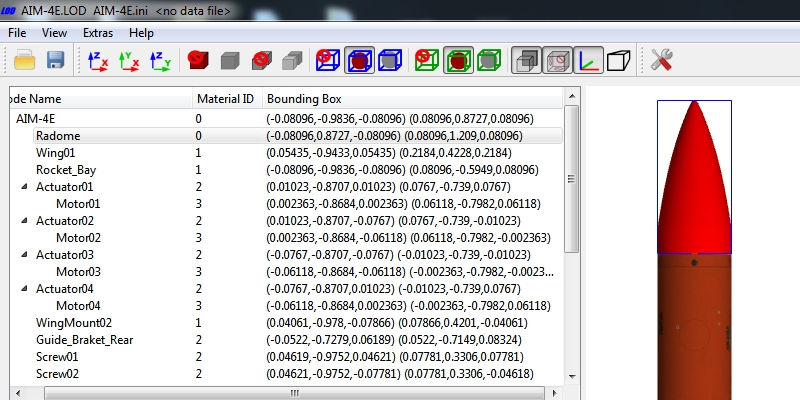Open the File menu
Image resolution: width=800 pixels, height=400 pixels.
click(x=17, y=33)
